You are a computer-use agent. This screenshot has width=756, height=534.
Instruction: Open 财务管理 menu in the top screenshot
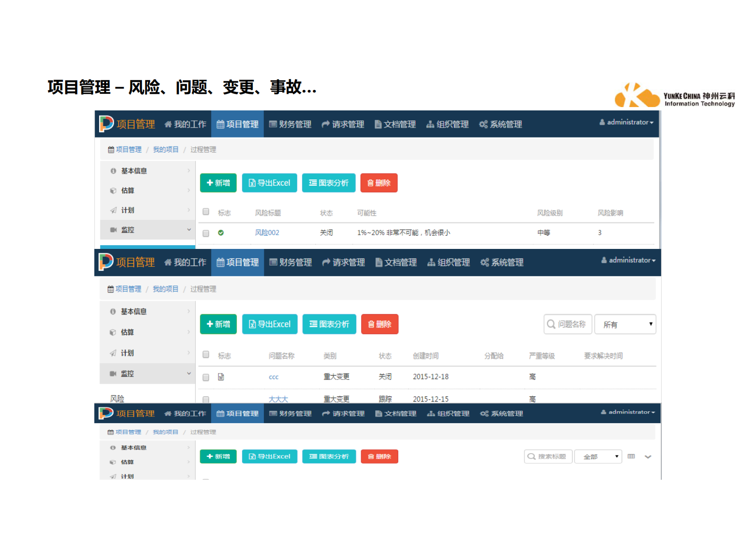(290, 124)
